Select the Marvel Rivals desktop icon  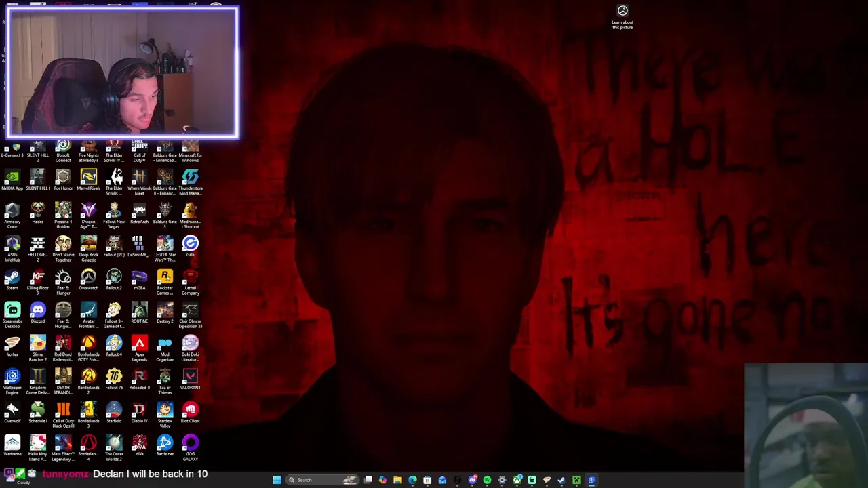point(88,180)
